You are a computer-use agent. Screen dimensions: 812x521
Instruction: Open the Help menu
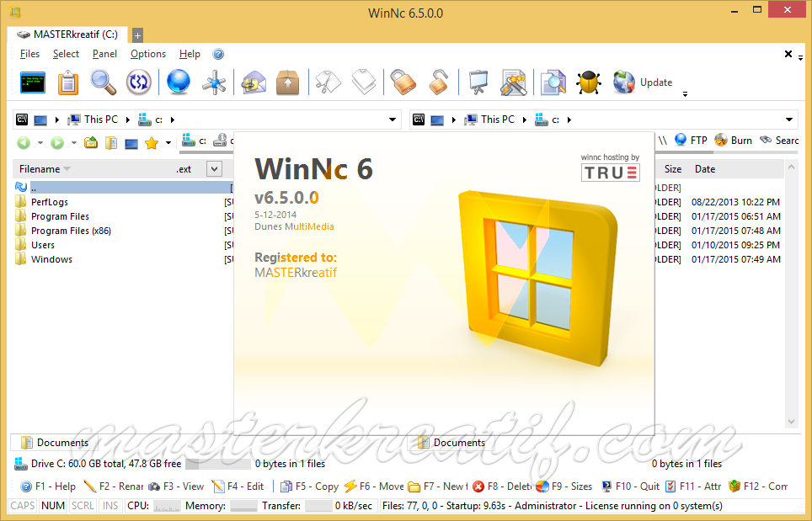[x=190, y=54]
